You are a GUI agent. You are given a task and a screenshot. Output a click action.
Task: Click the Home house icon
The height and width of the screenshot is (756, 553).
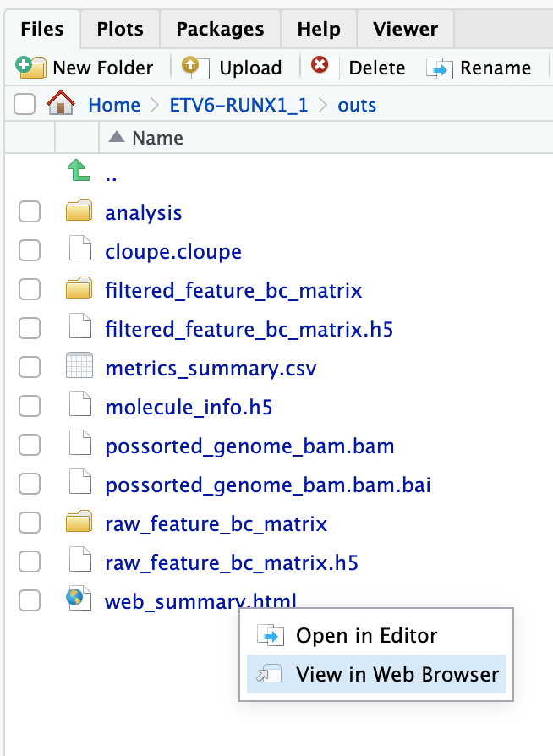click(61, 105)
